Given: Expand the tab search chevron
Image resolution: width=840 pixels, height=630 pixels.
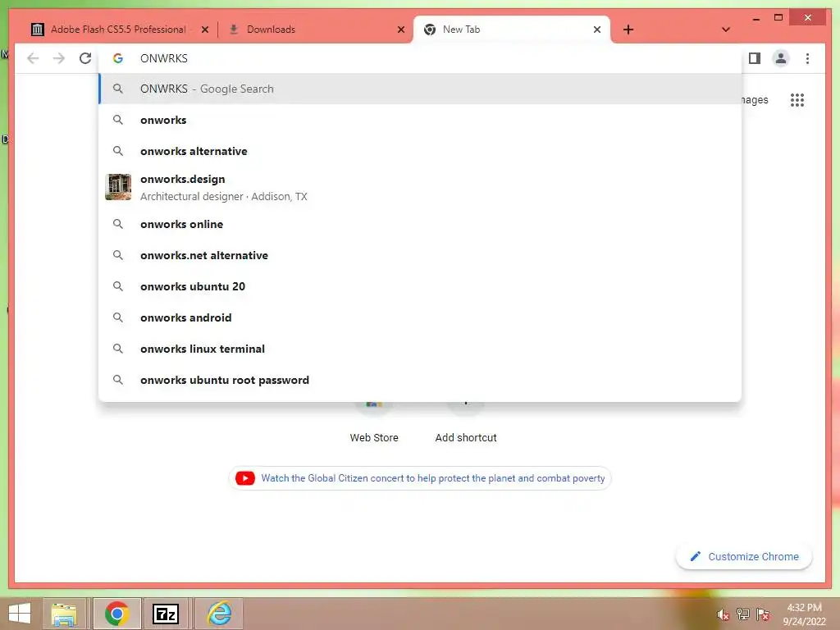Looking at the screenshot, I should pyautogui.click(x=726, y=30).
